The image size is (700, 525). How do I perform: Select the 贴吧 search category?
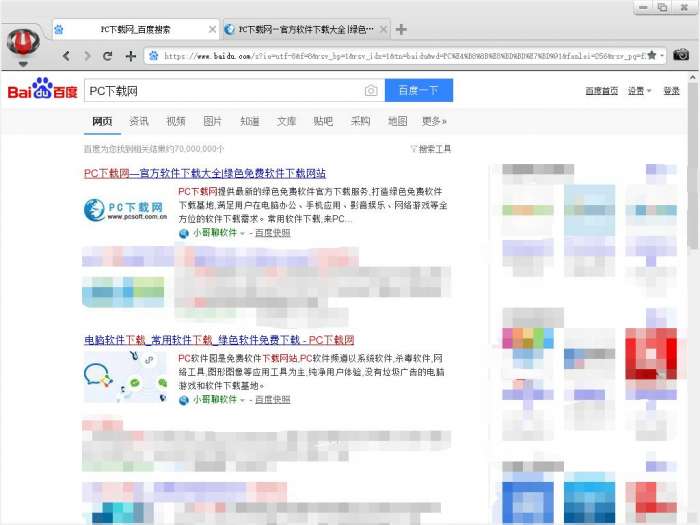[x=323, y=121]
